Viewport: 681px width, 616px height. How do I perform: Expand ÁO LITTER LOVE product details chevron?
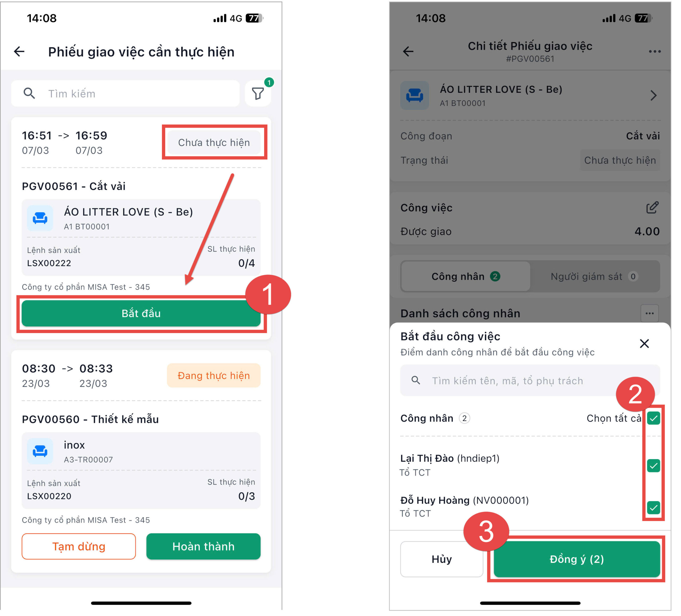pyautogui.click(x=654, y=95)
